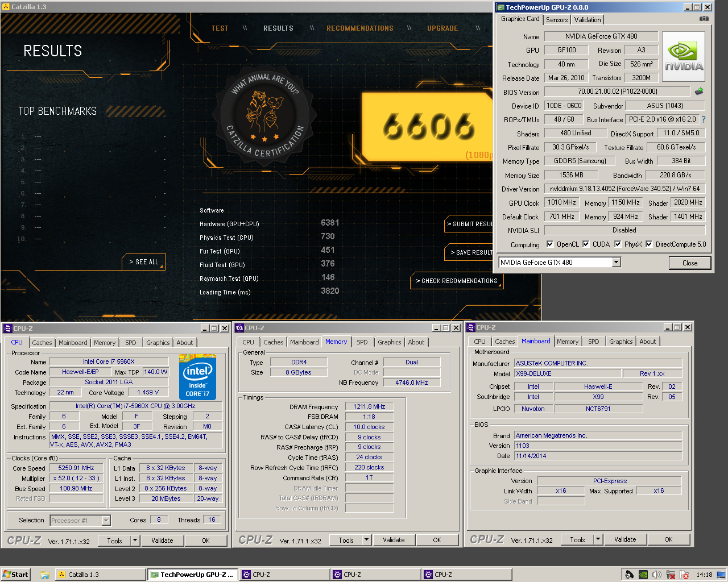The width and height of the screenshot is (728, 582).
Task: Click the volume speaker tray icon
Action: [x=657, y=575]
